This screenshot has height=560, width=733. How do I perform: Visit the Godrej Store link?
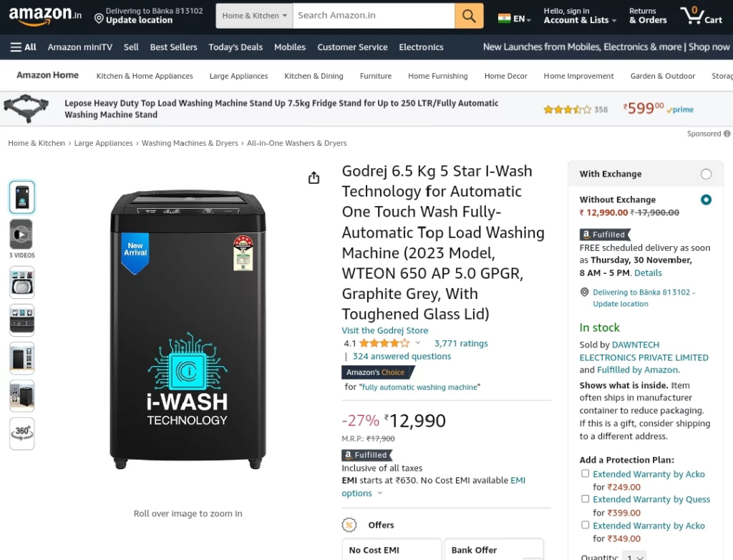pyautogui.click(x=384, y=330)
